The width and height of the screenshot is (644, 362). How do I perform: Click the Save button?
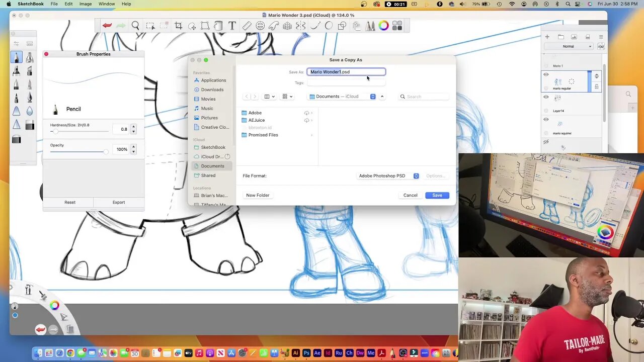point(437,195)
